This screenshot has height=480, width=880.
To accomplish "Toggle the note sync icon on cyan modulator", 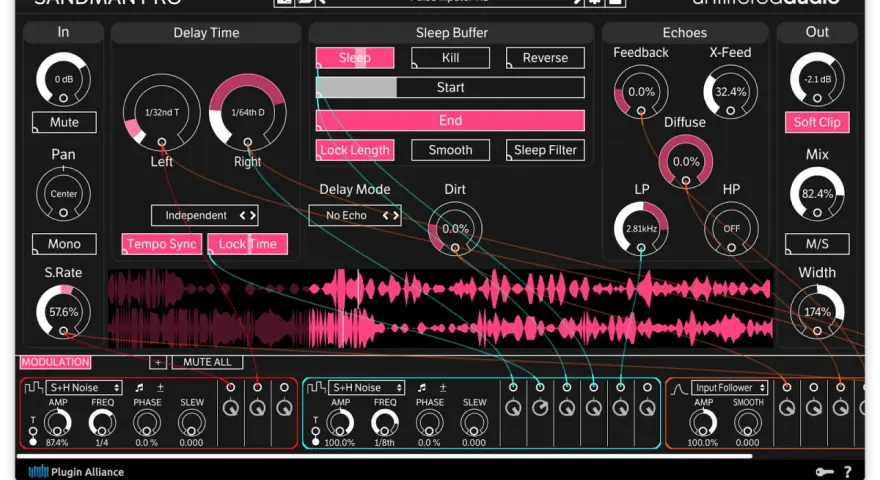I will 422,387.
